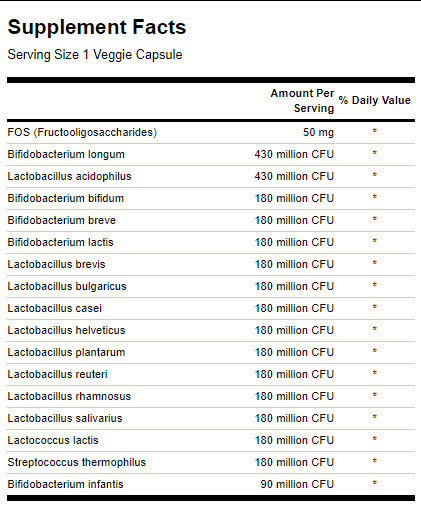Click Bifidobacterium bifidum ingredient text
This screenshot has width=421, height=510.
(66, 198)
